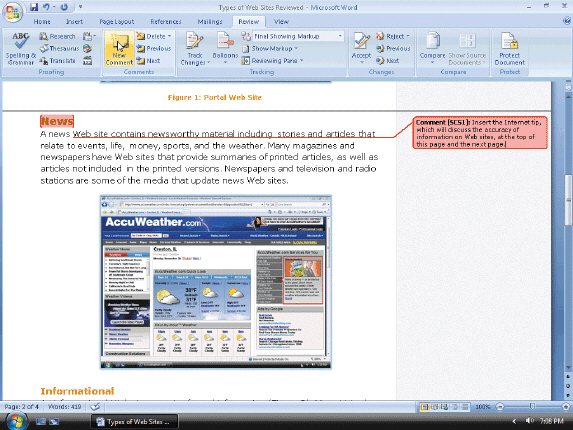The width and height of the screenshot is (573, 430).
Task: Switch to the View tab
Action: pos(281,22)
